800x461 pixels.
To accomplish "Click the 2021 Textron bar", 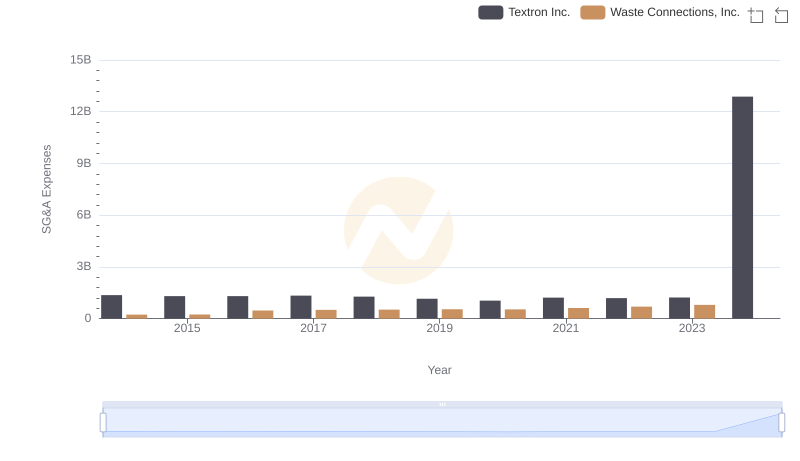I will (553, 308).
